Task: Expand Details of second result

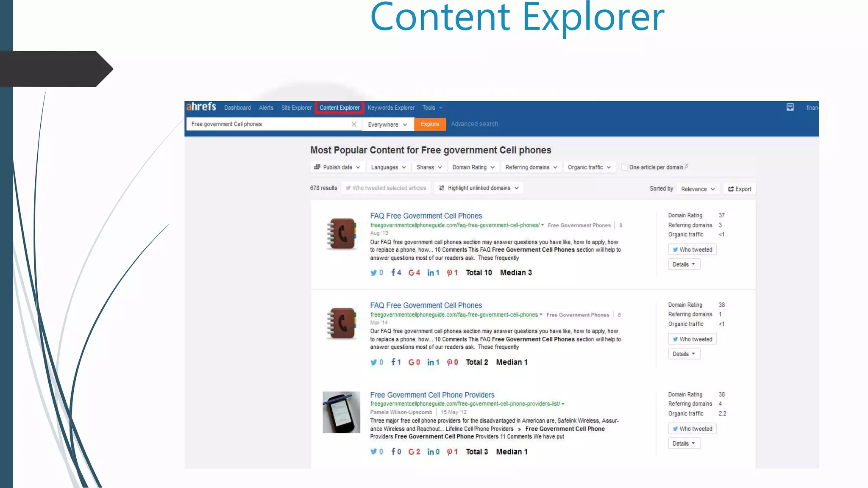Action: (x=684, y=354)
